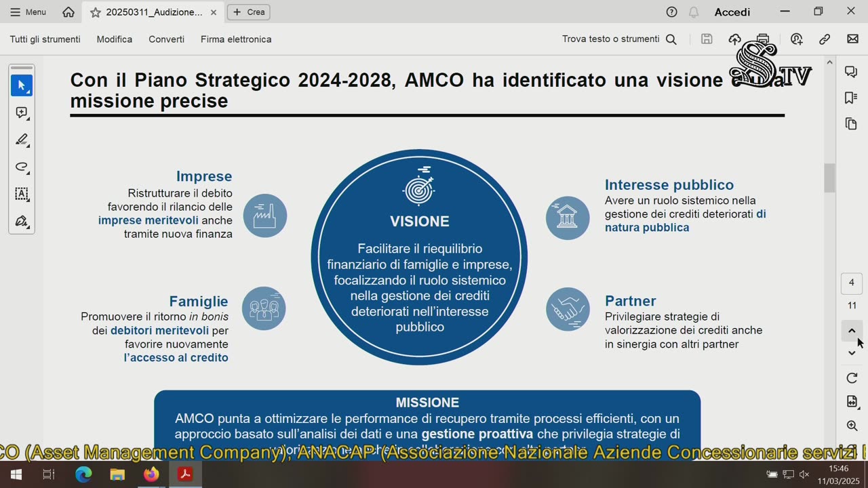
Task: Open the clock showing 15:46
Action: pos(838,468)
